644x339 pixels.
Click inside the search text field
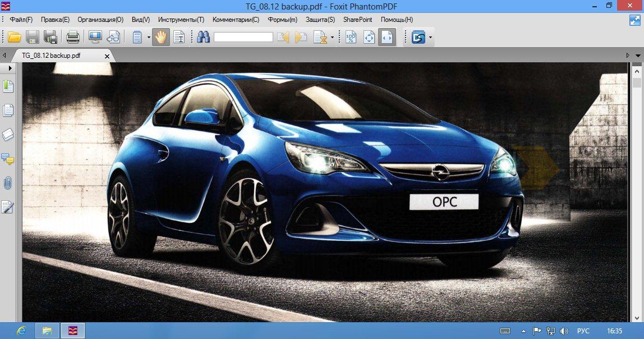click(243, 38)
